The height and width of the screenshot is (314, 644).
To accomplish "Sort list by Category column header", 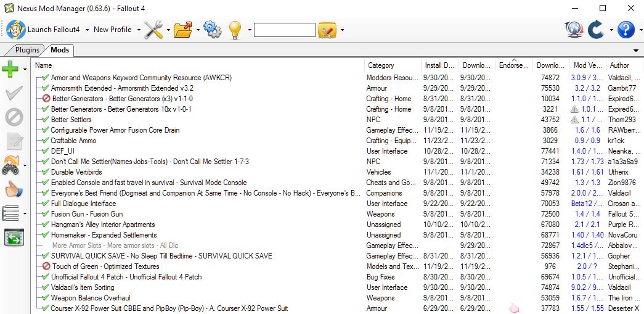I will click(381, 65).
